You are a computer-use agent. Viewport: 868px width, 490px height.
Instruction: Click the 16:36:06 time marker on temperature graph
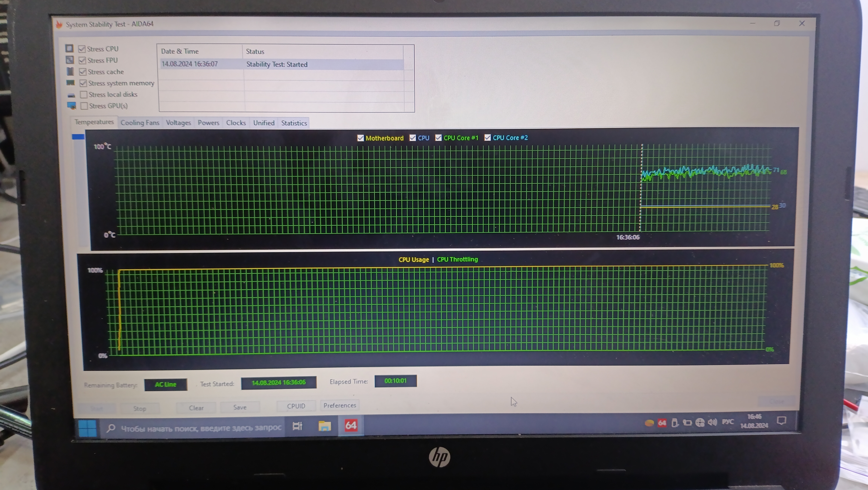(x=628, y=237)
